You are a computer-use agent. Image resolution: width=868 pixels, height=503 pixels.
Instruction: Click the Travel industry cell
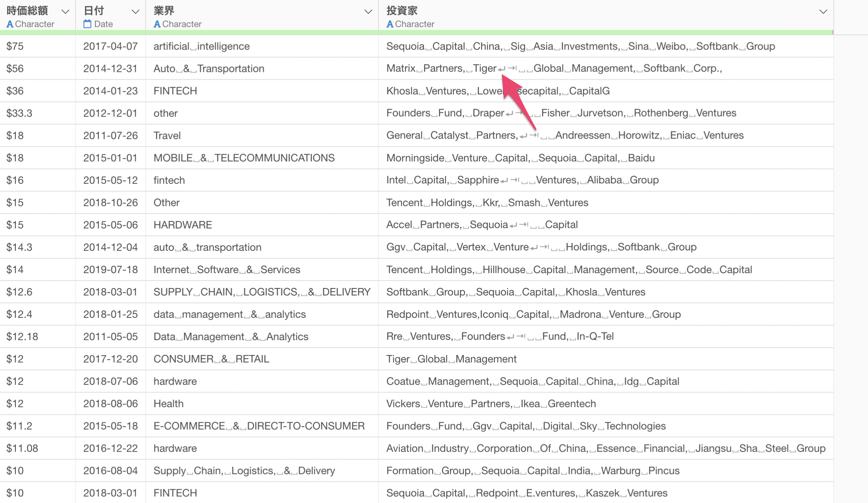pos(262,136)
